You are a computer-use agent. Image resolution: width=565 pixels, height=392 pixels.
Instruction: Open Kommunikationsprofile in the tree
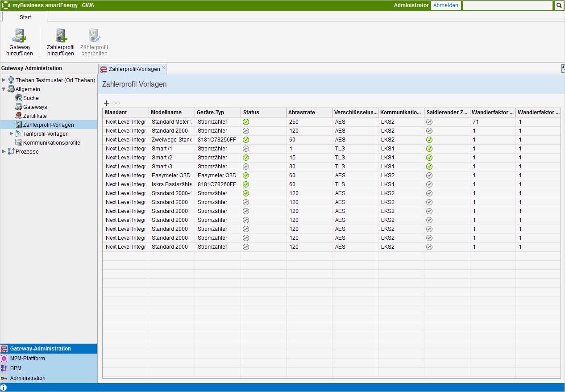point(51,143)
